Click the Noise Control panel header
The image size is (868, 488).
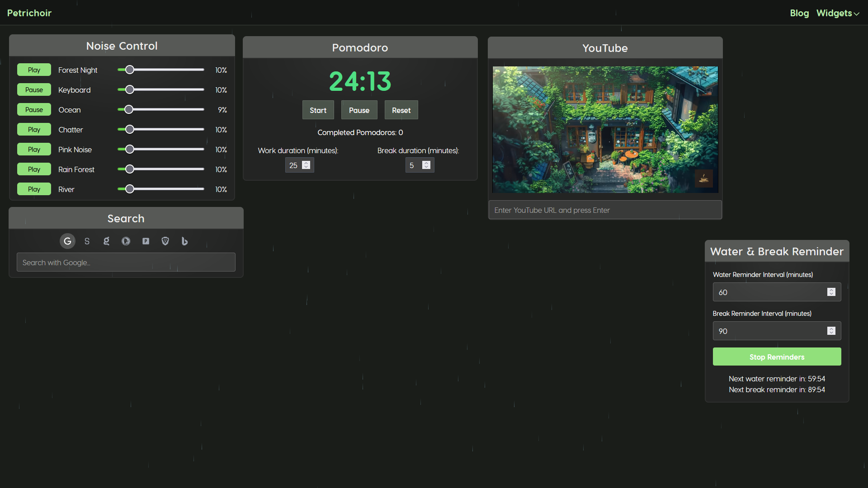click(122, 46)
